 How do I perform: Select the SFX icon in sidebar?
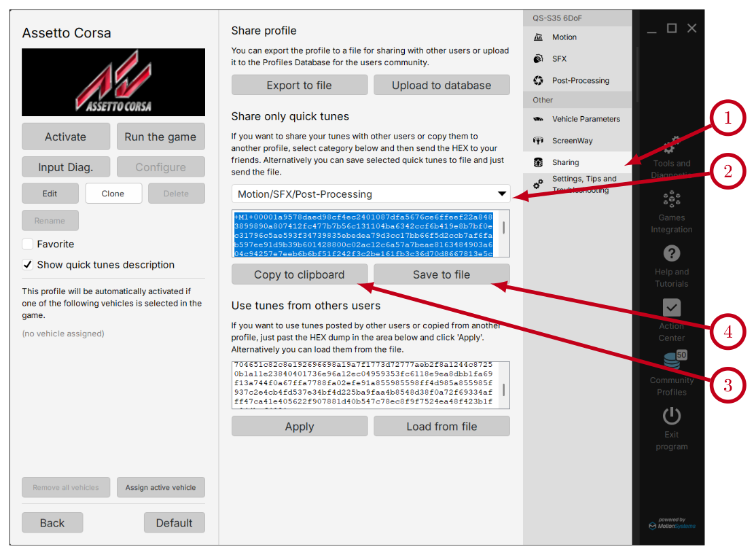tap(538, 59)
